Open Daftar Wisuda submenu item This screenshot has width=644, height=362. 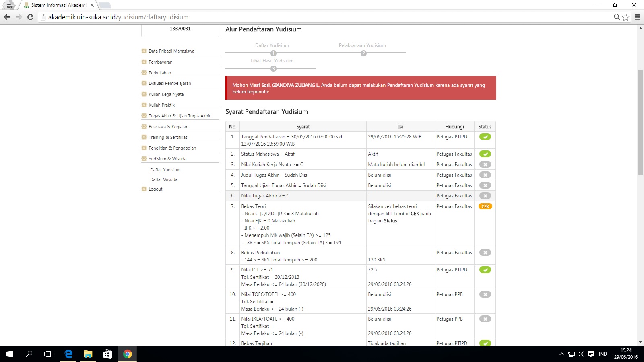tap(163, 179)
